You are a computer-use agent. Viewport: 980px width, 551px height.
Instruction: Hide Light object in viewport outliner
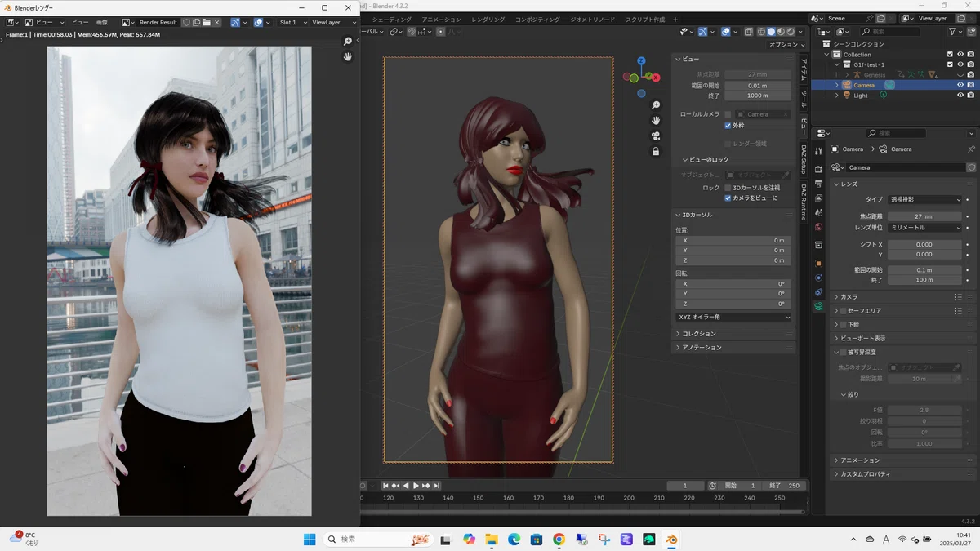[960, 95]
